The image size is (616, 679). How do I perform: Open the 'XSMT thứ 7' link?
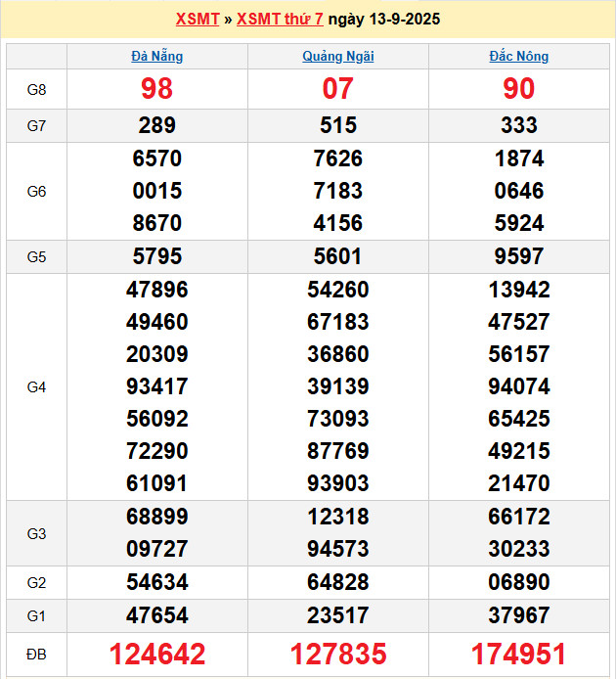(280, 20)
